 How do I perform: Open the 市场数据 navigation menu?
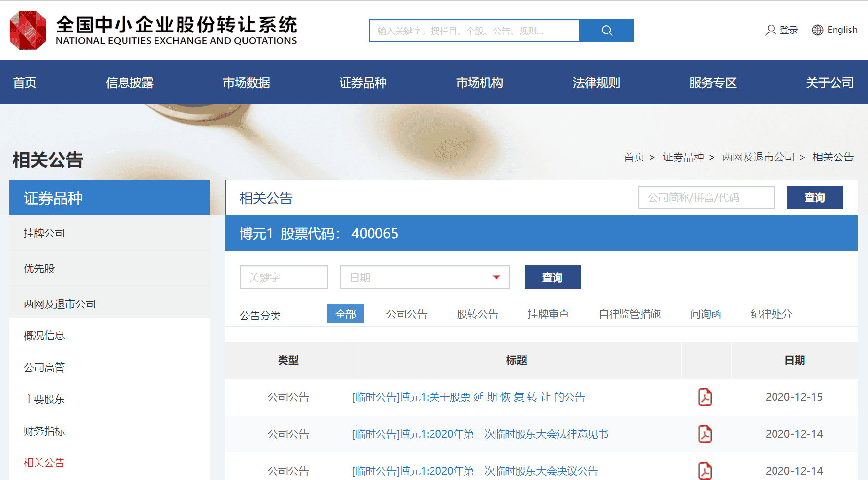246,83
